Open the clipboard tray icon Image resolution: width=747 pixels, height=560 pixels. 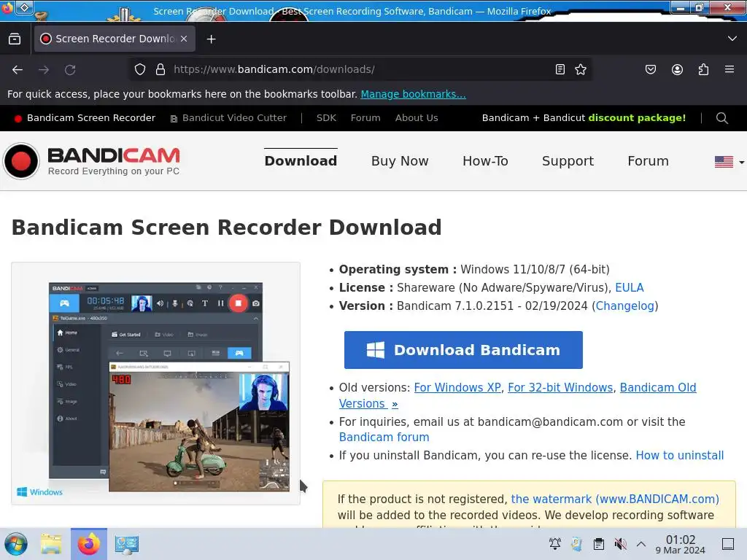599,544
